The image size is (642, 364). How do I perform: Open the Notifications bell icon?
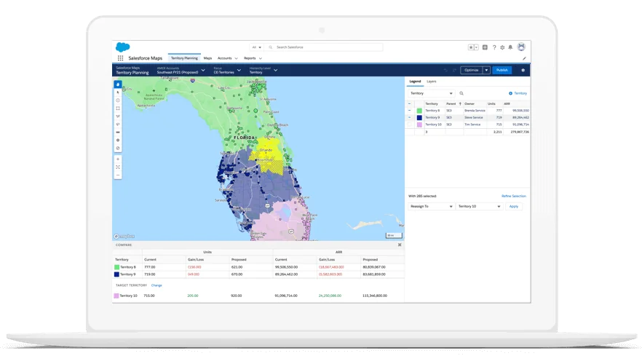pyautogui.click(x=510, y=47)
